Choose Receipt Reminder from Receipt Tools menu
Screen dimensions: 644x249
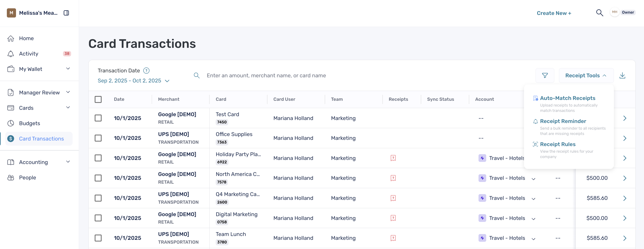point(563,121)
